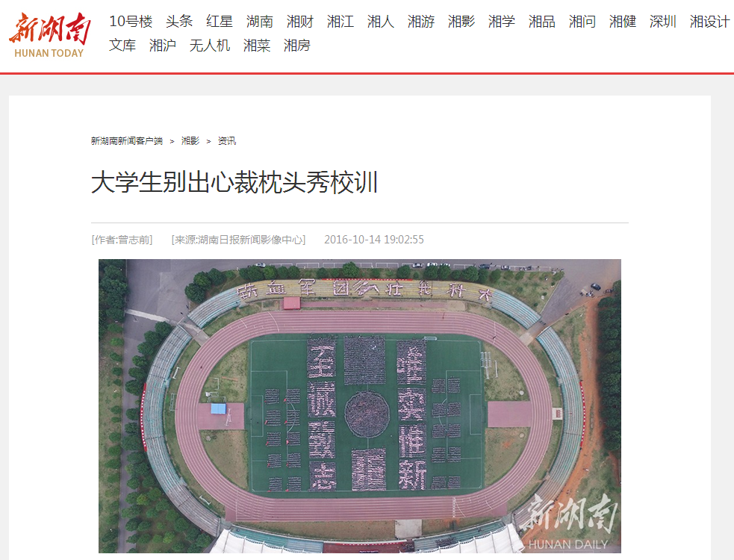Click 新湖南新闻客户端 breadcrumb link
The width and height of the screenshot is (734, 560).
127,141
